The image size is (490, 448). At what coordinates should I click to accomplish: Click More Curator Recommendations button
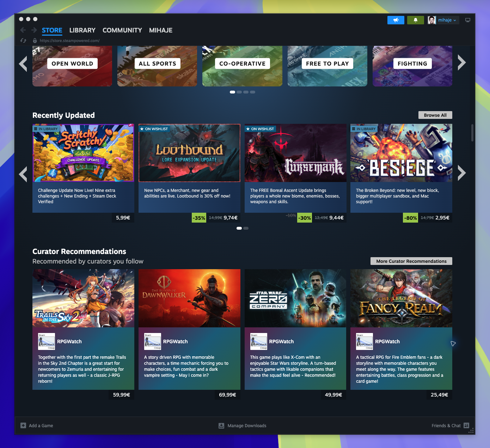pos(411,261)
